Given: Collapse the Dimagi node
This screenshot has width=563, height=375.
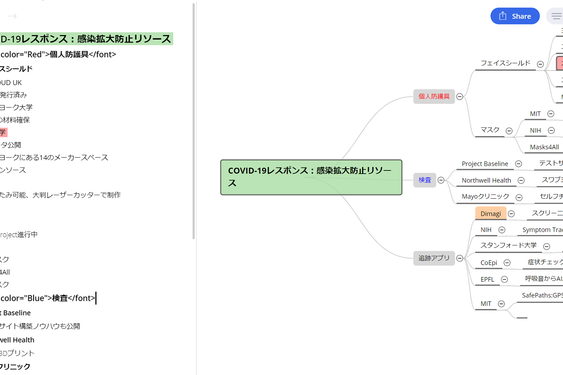Looking at the screenshot, I should 511,214.
